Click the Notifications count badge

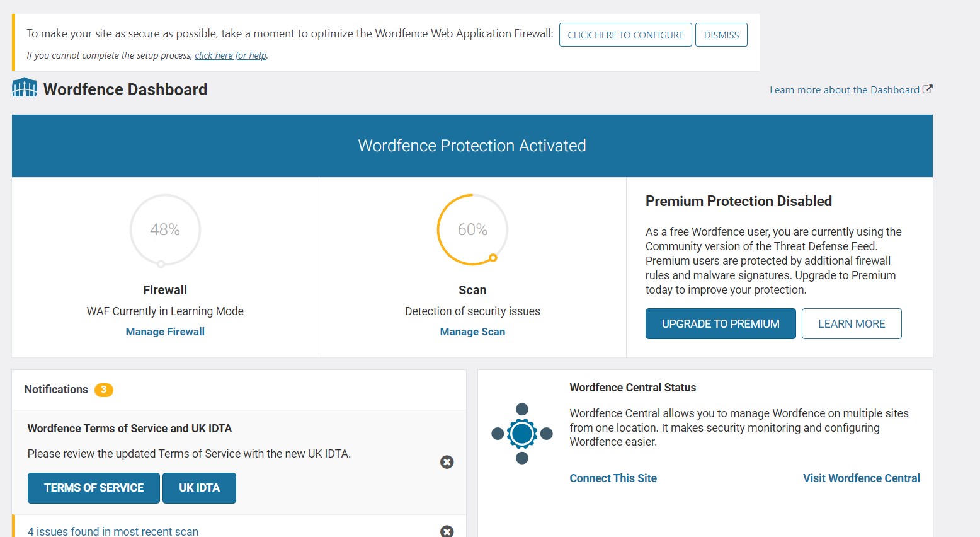[x=104, y=390]
